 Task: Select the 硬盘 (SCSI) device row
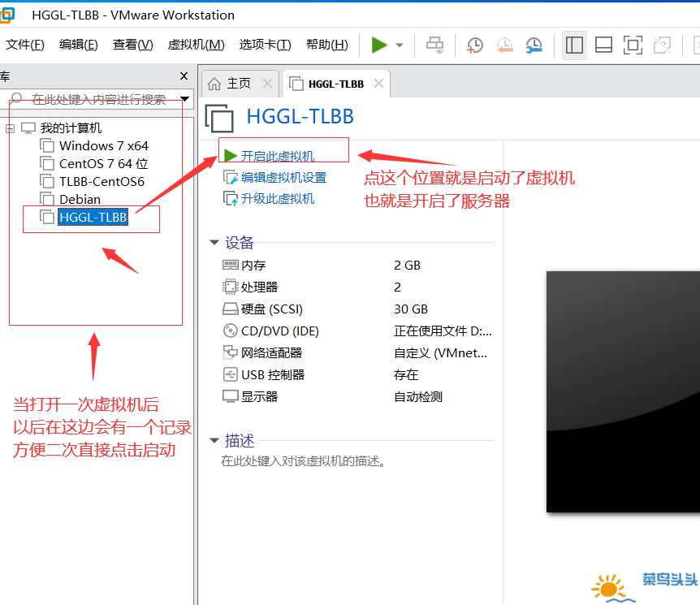click(357, 309)
